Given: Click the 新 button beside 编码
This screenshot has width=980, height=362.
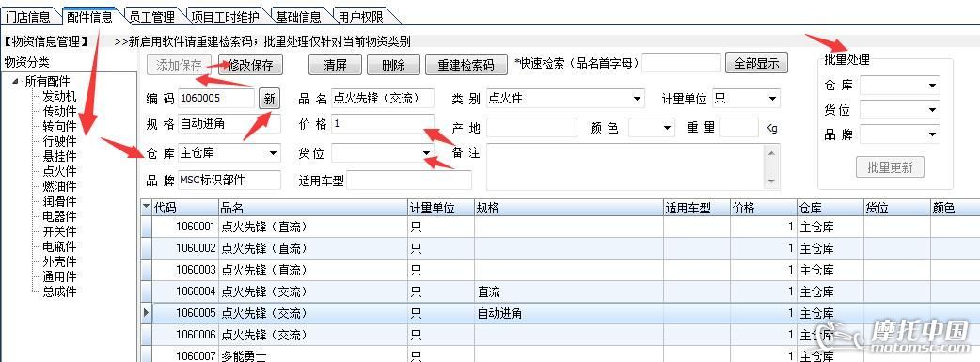Looking at the screenshot, I should click(x=269, y=99).
